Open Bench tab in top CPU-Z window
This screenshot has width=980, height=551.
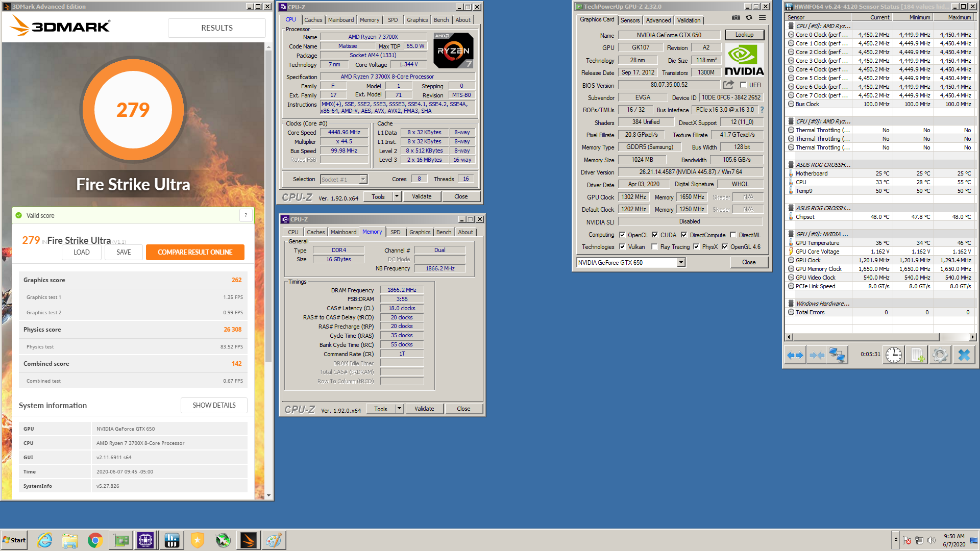pyautogui.click(x=441, y=20)
